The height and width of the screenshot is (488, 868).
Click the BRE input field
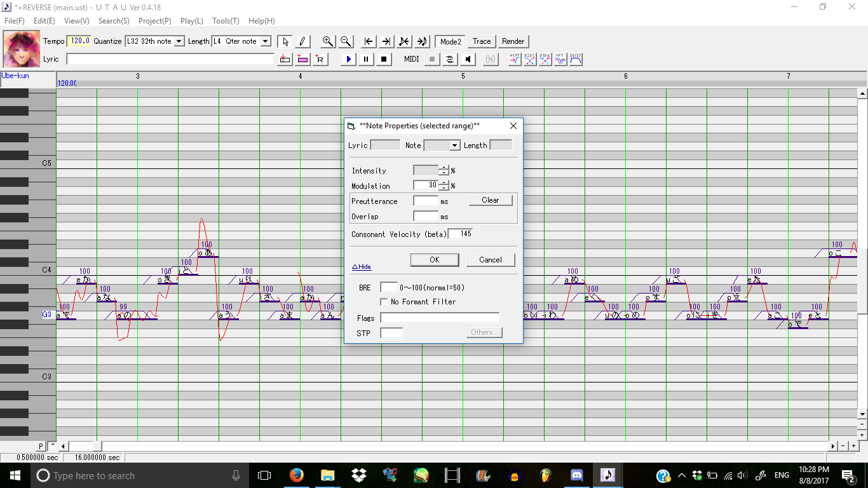(389, 287)
